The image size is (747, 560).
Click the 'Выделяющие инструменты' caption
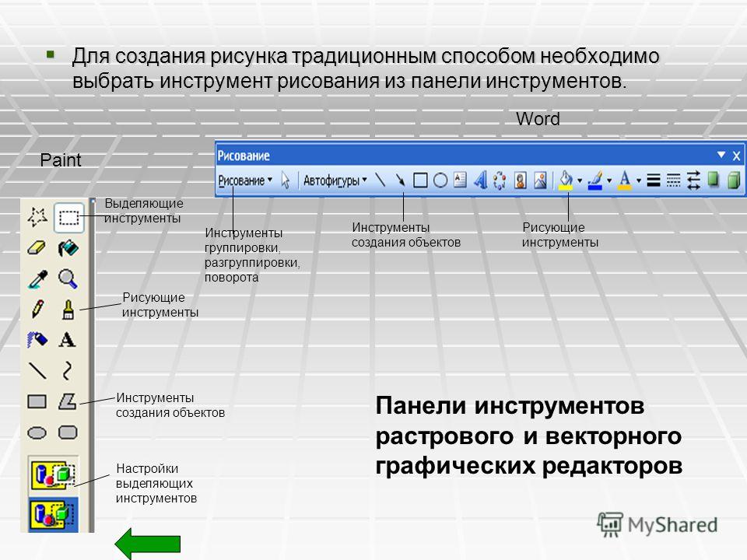pyautogui.click(x=143, y=211)
